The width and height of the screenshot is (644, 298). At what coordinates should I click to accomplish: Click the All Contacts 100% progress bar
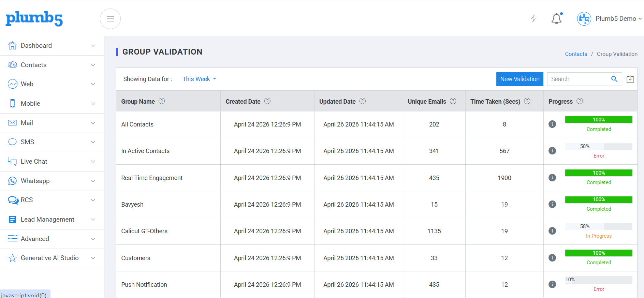(599, 120)
